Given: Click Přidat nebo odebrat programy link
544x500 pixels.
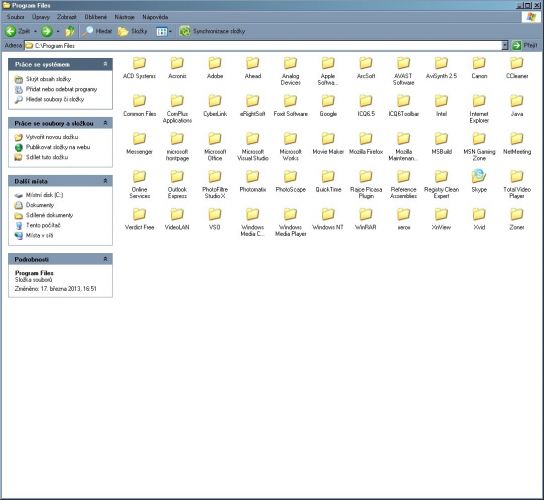Looking at the screenshot, I should click(x=61, y=89).
